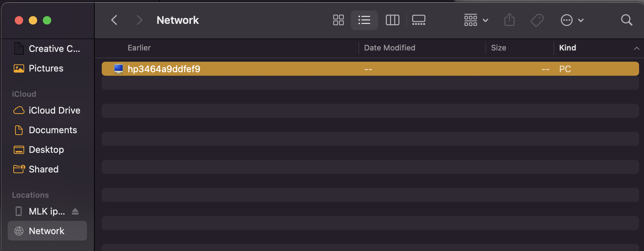Go back with the left chevron
This screenshot has height=251, width=644.
pos(114,20)
